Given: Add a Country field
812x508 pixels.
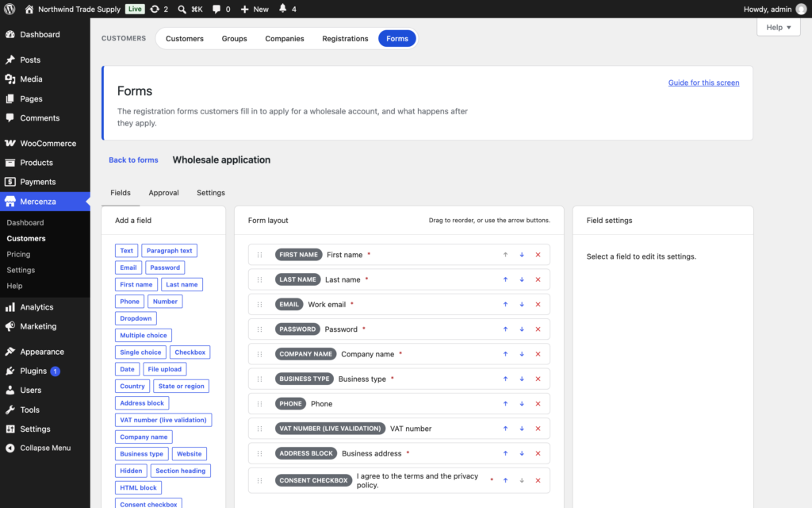Looking at the screenshot, I should pos(132,387).
